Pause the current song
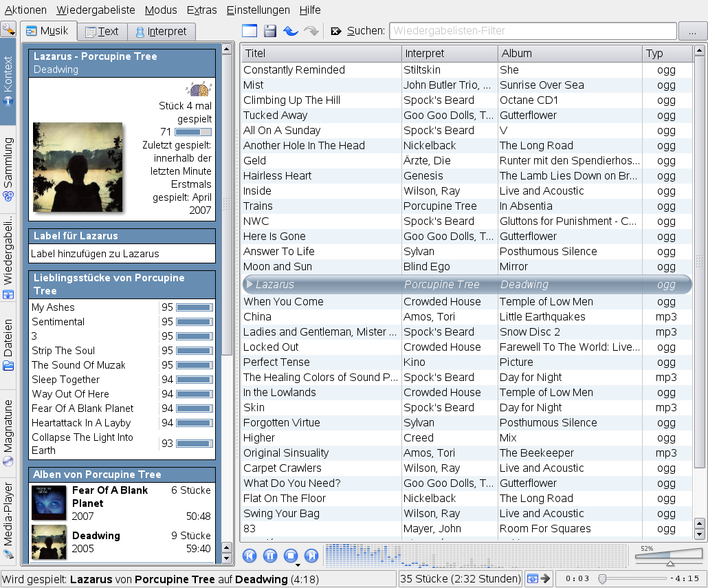The width and height of the screenshot is (708, 588). click(270, 555)
